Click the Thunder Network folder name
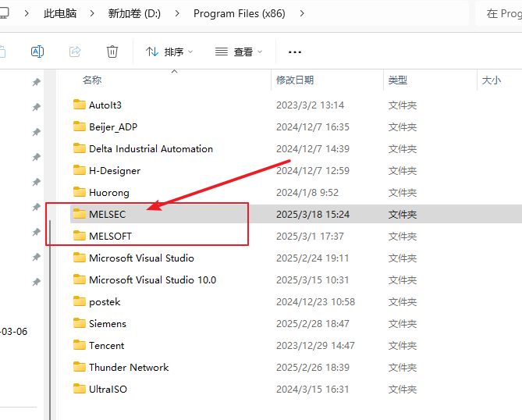Screen dimensions: 522x420 coord(129,368)
